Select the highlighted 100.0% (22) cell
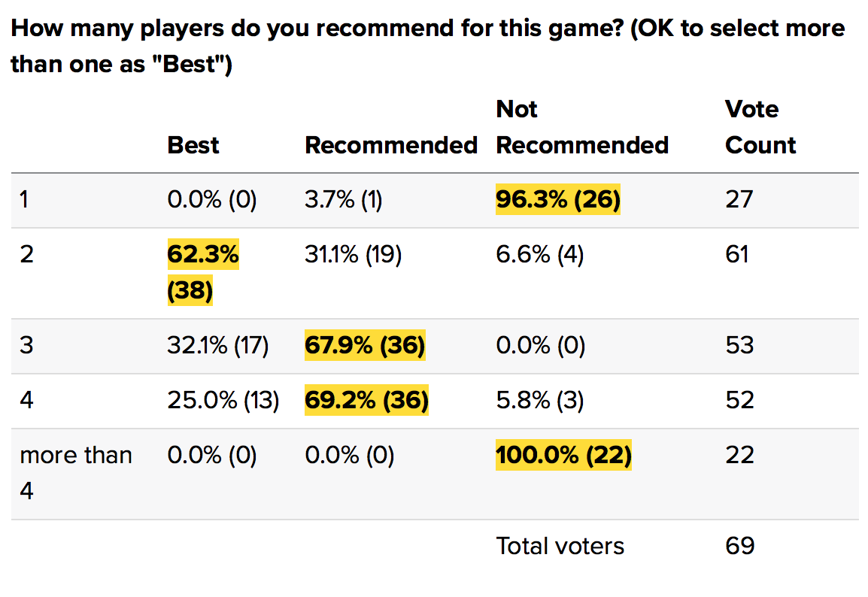Viewport: 868px width, 597px height. (x=563, y=455)
